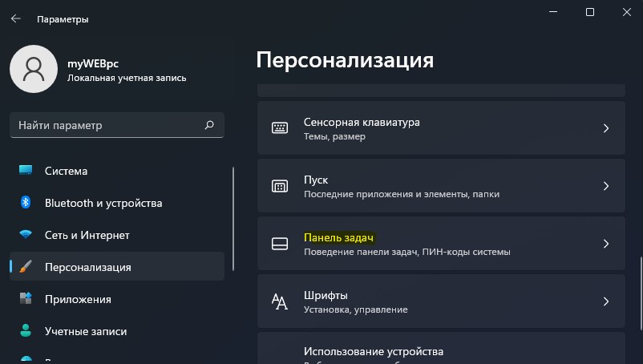Click the Приложения apps icon

pyautogui.click(x=26, y=298)
